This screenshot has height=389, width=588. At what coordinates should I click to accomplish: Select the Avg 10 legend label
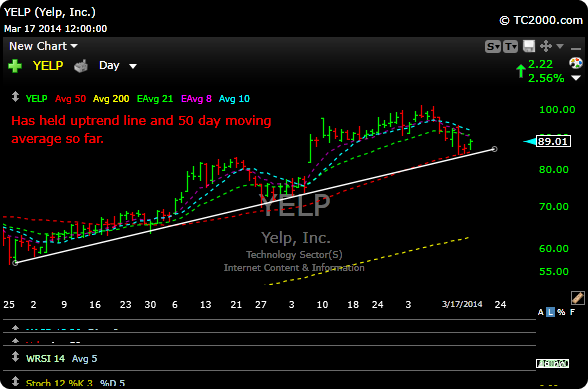234,99
